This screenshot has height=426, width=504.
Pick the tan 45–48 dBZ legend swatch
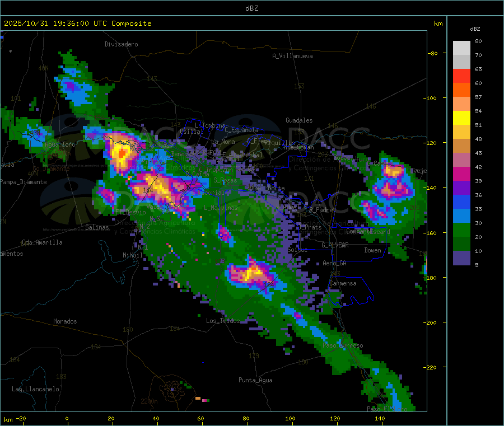(x=461, y=146)
